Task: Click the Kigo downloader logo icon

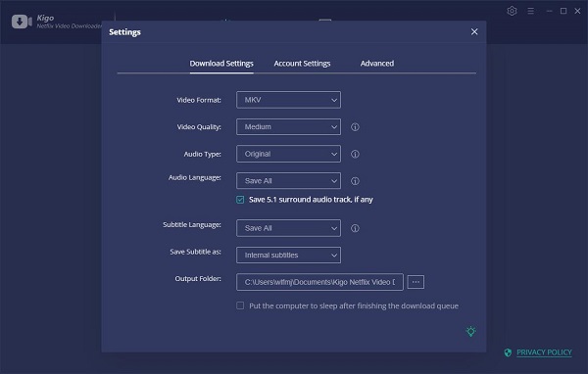Action: click(x=22, y=22)
